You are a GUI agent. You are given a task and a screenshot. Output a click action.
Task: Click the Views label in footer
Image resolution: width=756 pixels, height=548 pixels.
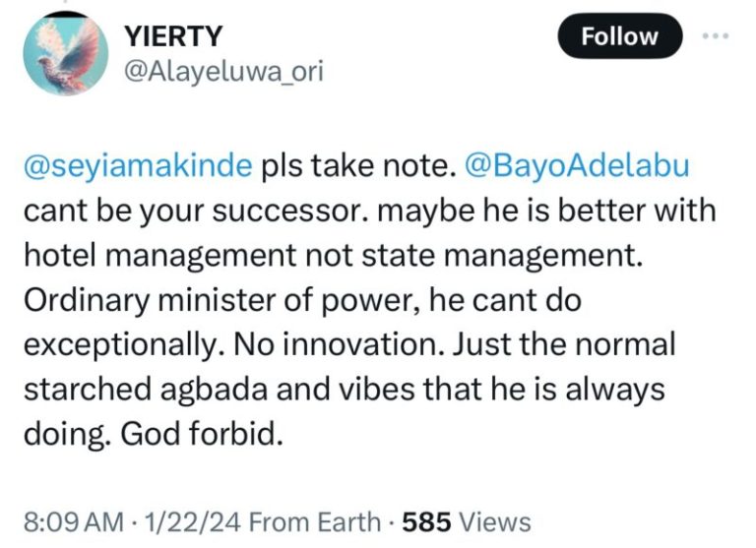(x=492, y=520)
